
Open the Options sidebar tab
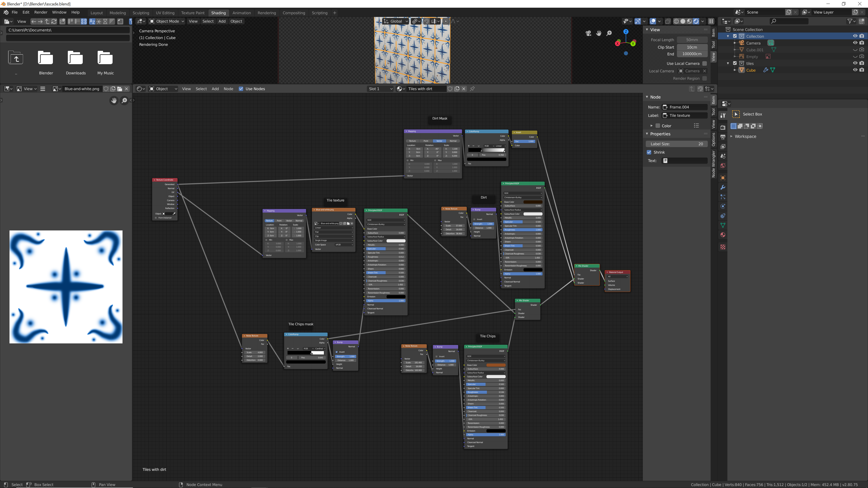pos(713,139)
